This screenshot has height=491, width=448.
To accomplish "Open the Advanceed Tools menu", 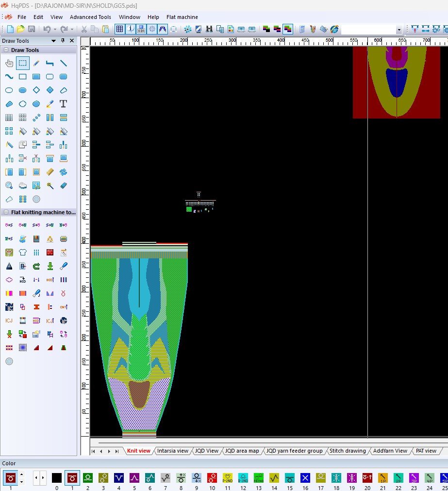I will (90, 17).
